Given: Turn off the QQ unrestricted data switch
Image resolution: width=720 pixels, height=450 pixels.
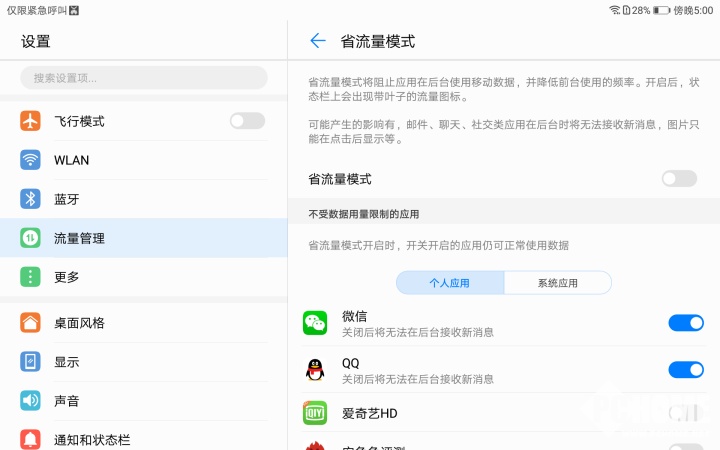Looking at the screenshot, I should click(x=686, y=370).
